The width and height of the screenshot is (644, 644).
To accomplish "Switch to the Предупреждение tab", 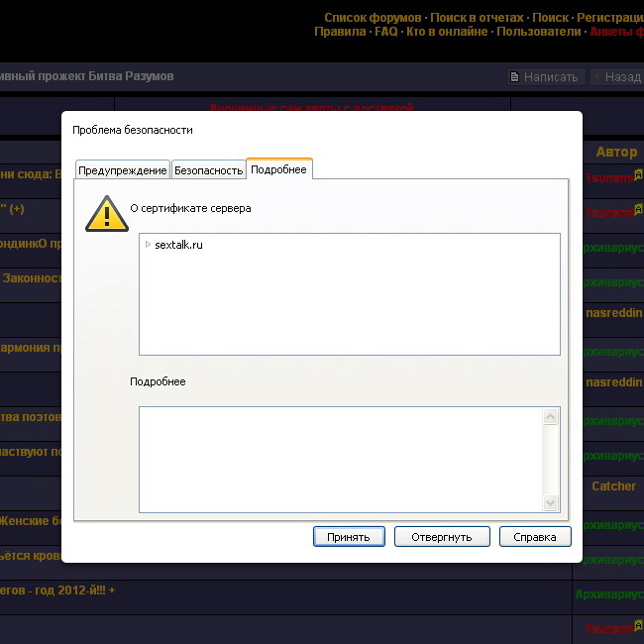I will point(123,170).
